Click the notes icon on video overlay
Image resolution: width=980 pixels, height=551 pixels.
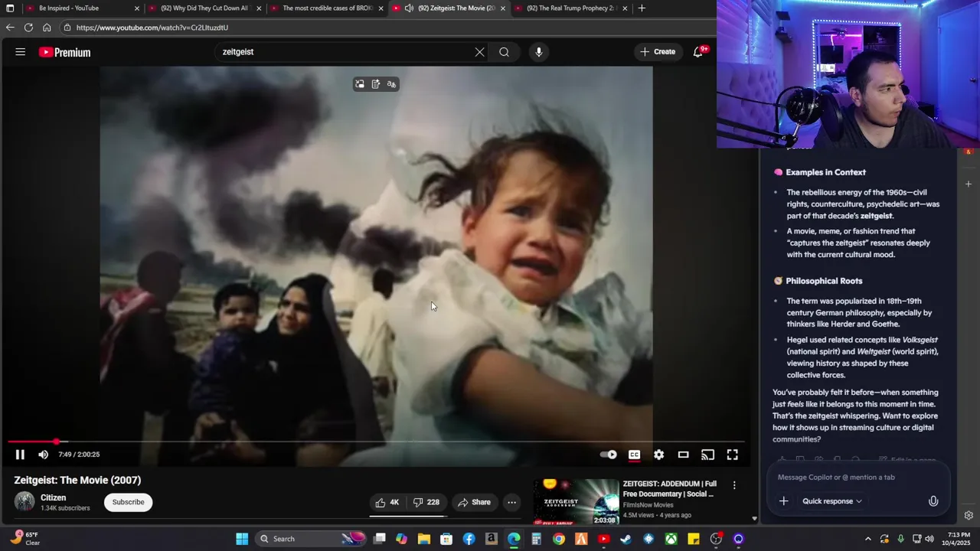[x=376, y=84]
